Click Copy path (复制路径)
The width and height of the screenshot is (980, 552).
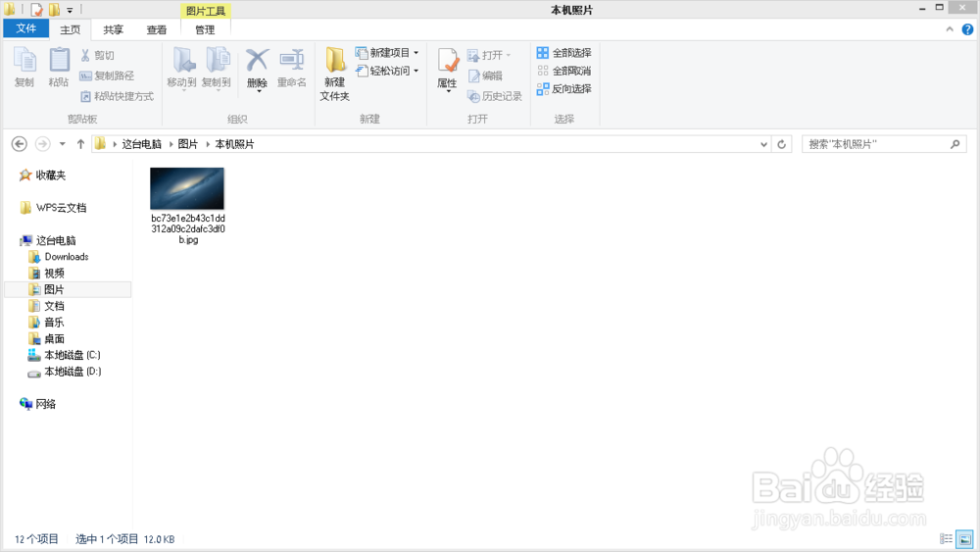(x=107, y=75)
